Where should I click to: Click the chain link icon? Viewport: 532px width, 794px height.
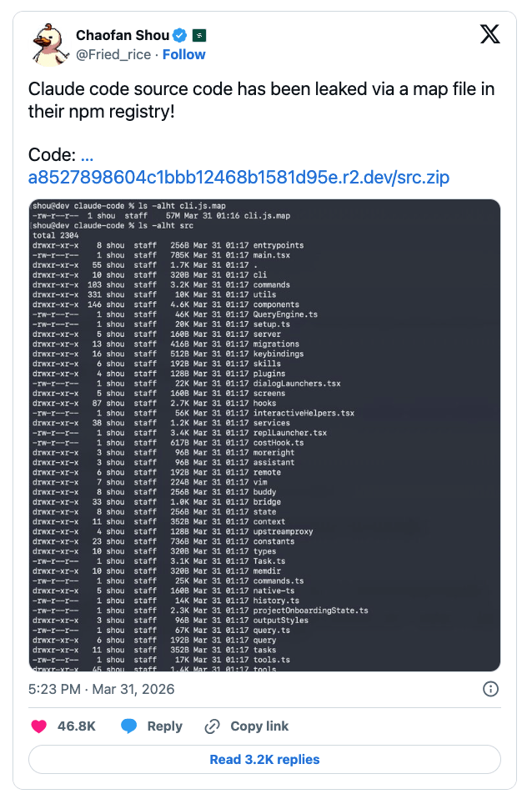point(213,726)
